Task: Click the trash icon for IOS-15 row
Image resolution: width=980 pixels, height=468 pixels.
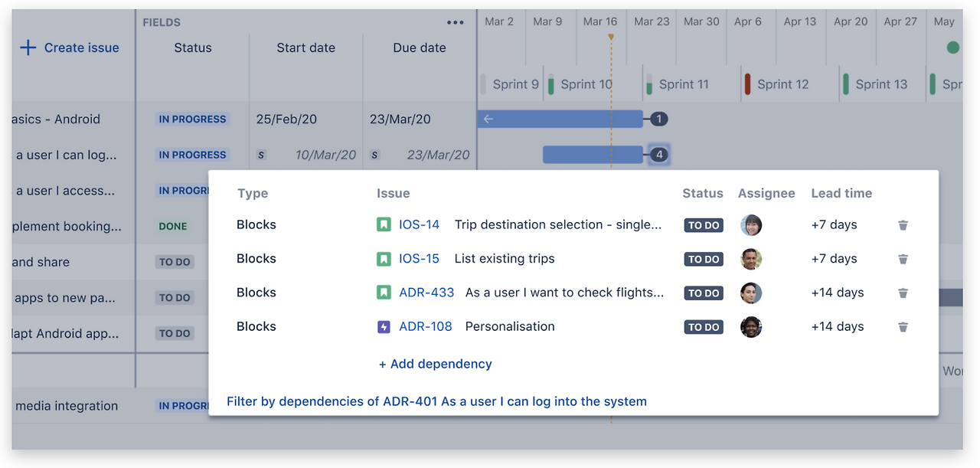Action: tap(903, 259)
